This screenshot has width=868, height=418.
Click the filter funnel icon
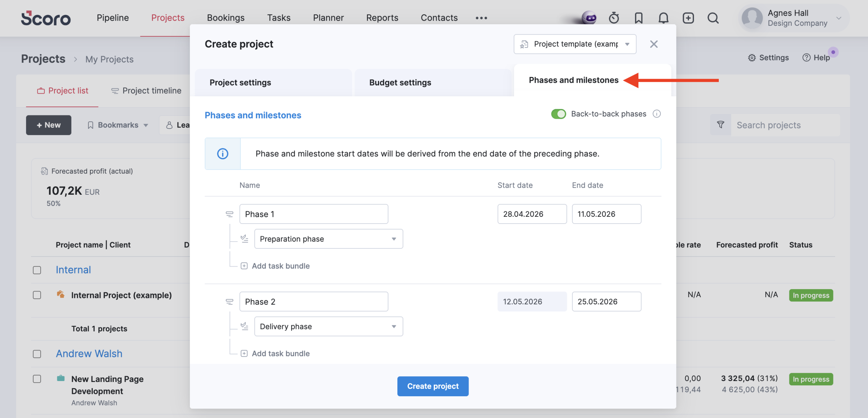click(721, 125)
